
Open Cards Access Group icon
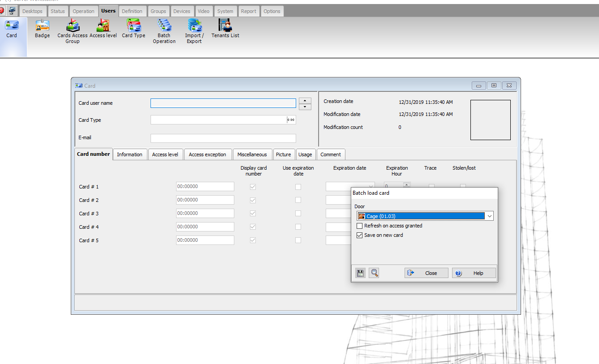(73, 30)
